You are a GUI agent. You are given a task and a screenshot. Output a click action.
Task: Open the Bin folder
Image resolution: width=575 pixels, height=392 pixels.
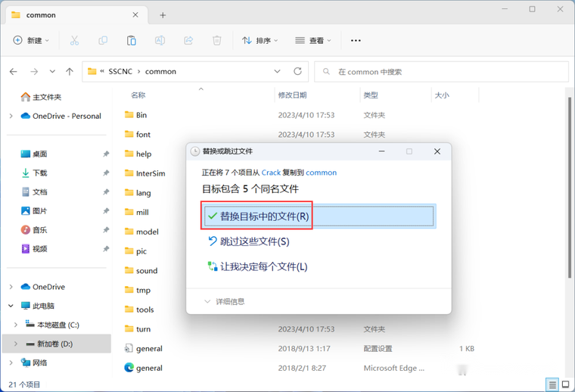[135, 115]
